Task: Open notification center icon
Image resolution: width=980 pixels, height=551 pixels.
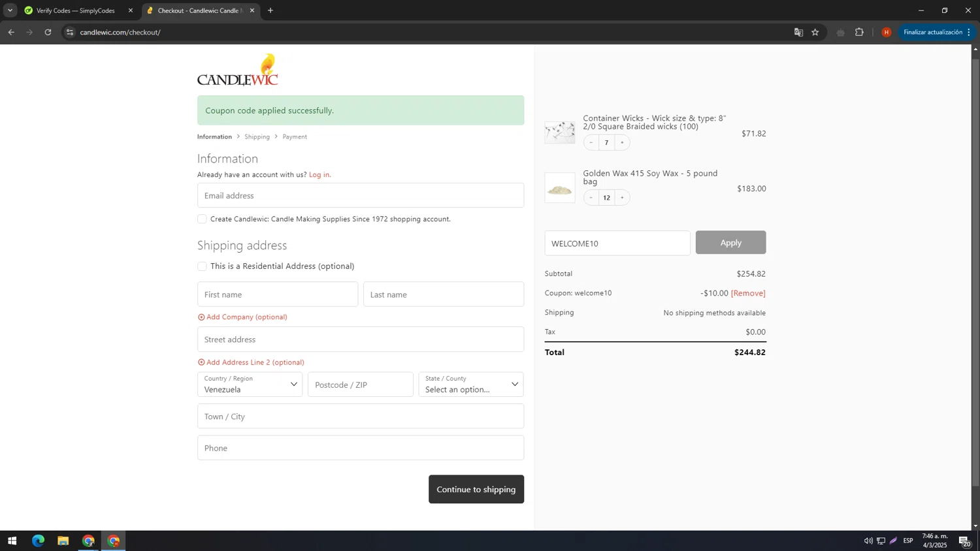Action: click(x=964, y=541)
